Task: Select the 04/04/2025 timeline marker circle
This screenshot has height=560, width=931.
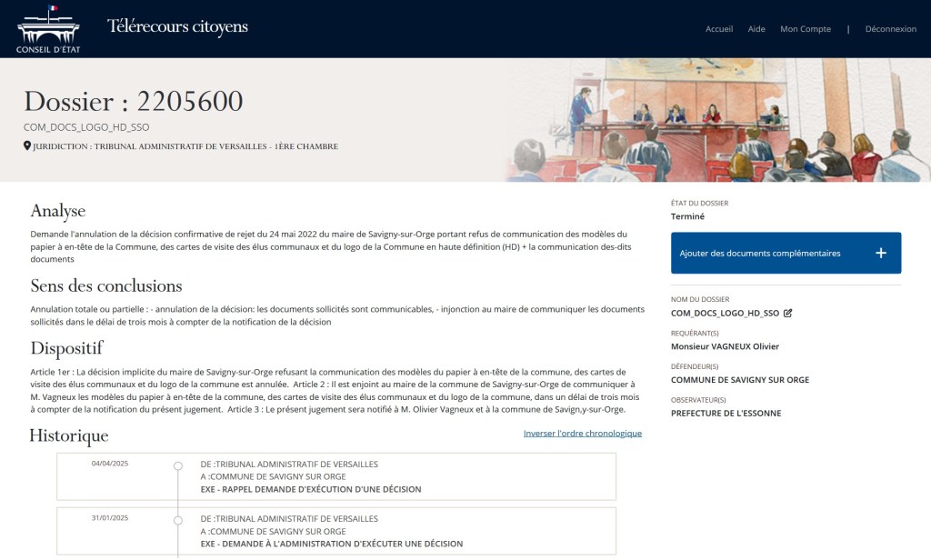Action: pyautogui.click(x=178, y=465)
